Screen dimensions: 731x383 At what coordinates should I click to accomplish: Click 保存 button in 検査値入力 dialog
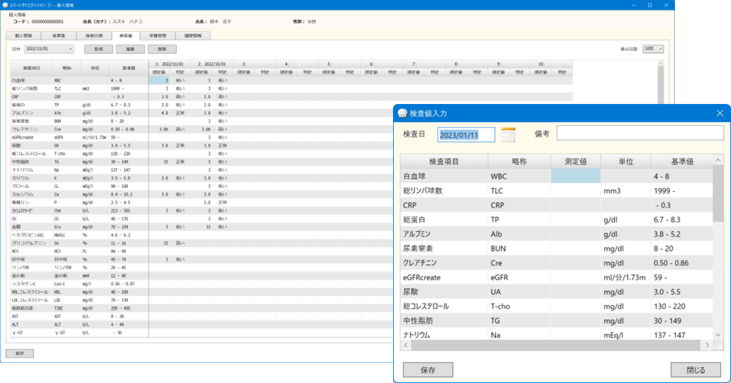coord(428,370)
